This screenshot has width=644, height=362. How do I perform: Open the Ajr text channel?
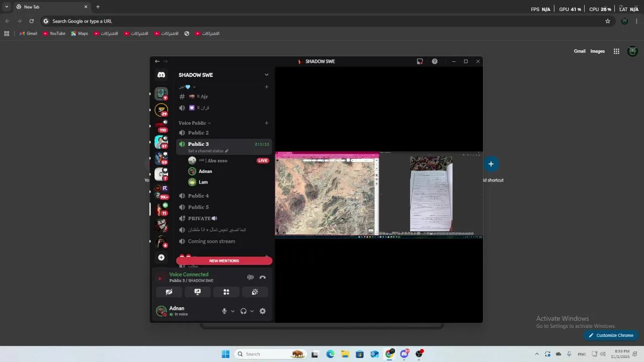[x=224, y=97]
